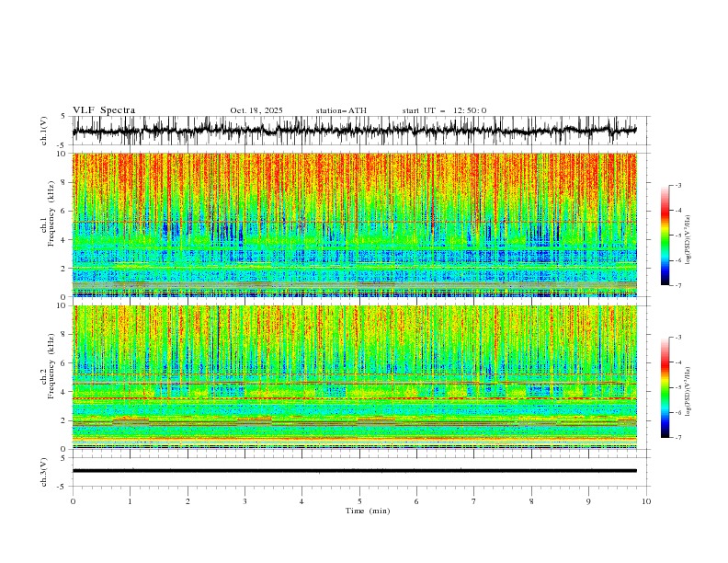Click the 'ch.3(V)' waveform axis label

point(44,472)
